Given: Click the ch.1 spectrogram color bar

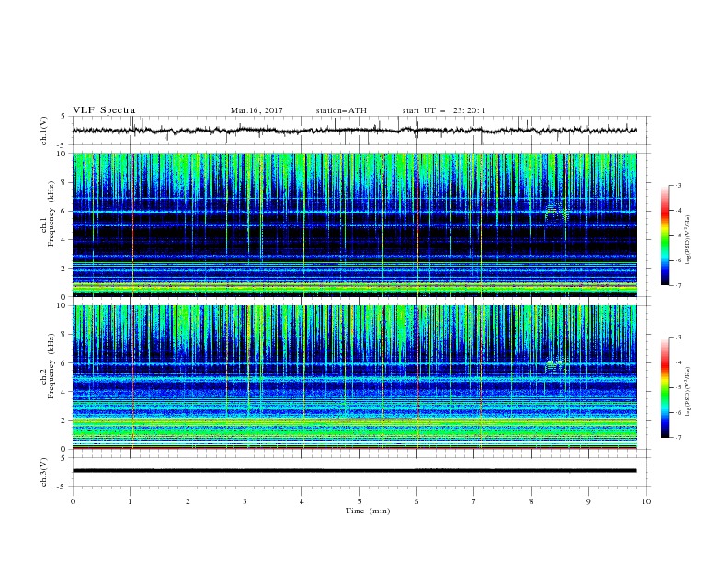Looking at the screenshot, I should click(x=665, y=235).
